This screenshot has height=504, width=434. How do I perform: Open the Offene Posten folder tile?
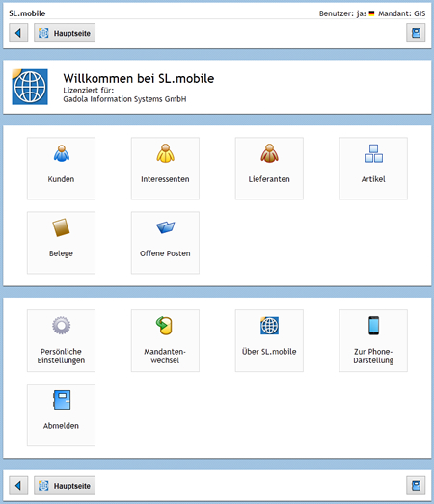pos(165,243)
